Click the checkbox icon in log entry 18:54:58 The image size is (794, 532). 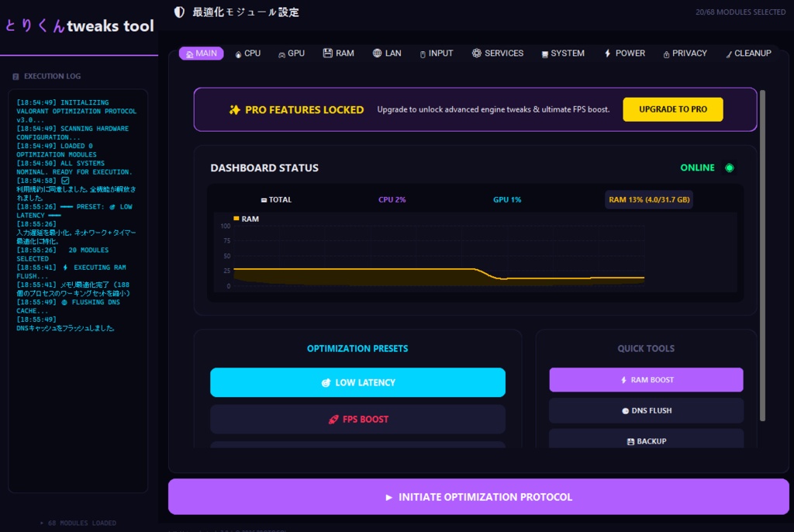(65, 181)
